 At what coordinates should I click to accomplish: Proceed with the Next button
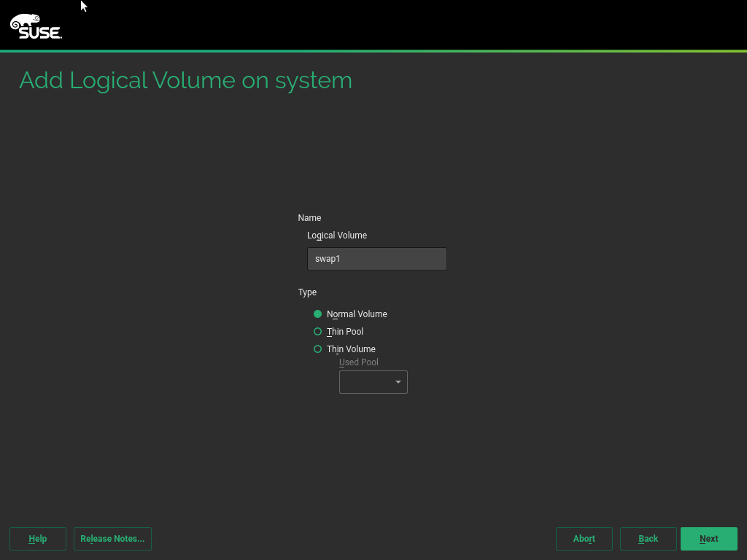click(x=708, y=539)
